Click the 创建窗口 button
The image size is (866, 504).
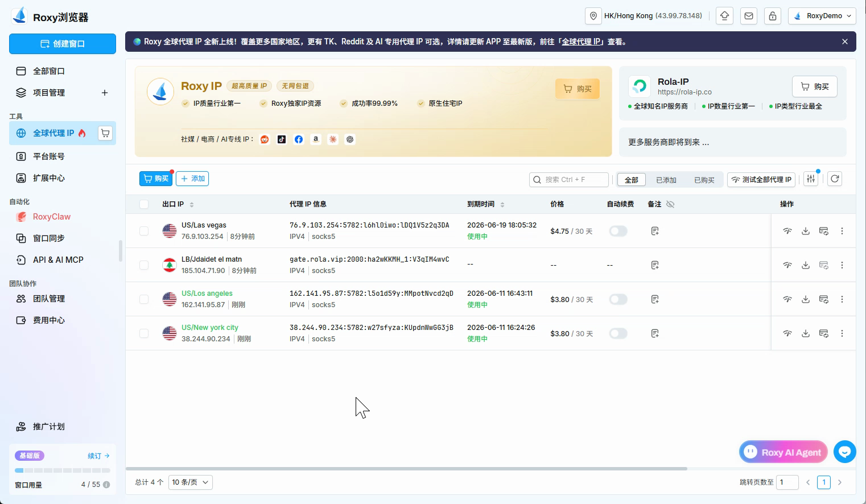click(x=63, y=44)
